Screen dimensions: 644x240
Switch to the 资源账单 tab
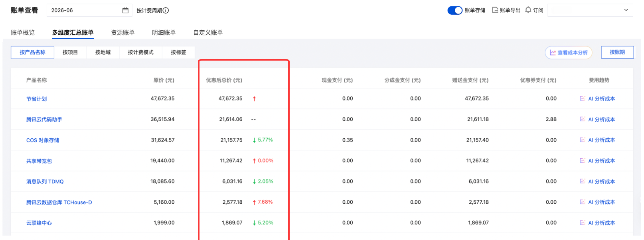tap(123, 32)
